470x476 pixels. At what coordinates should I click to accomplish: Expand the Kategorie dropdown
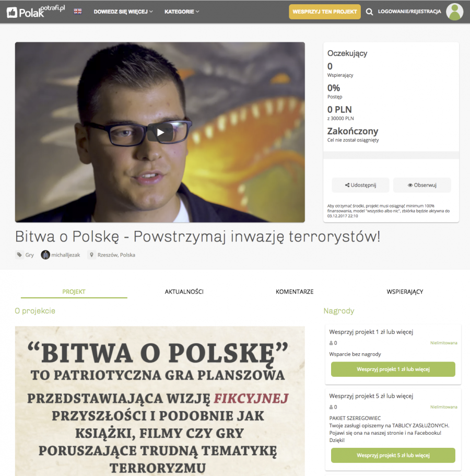click(x=182, y=11)
